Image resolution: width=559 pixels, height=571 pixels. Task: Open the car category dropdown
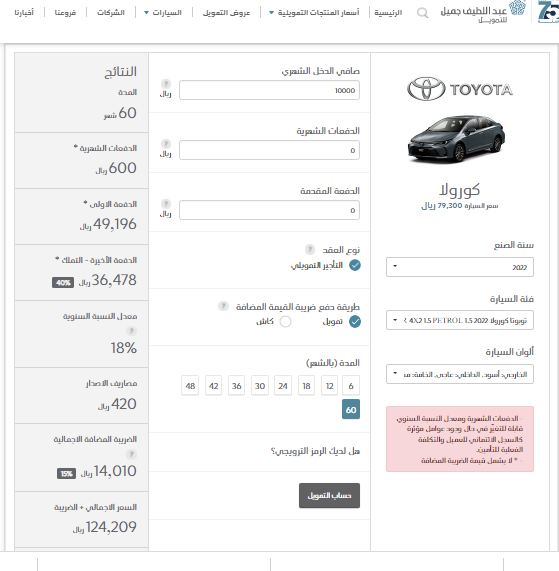coord(460,320)
